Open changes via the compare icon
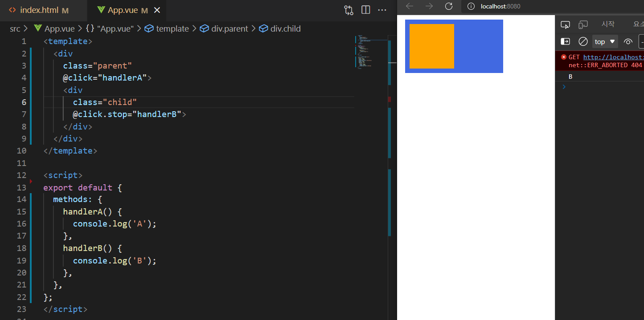Screen dimensions: 644x320 [x=349, y=10]
